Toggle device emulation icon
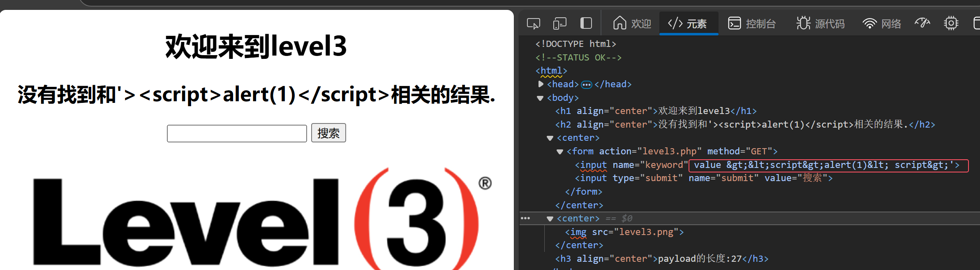Viewport: 980px width, 270px height. click(560, 23)
